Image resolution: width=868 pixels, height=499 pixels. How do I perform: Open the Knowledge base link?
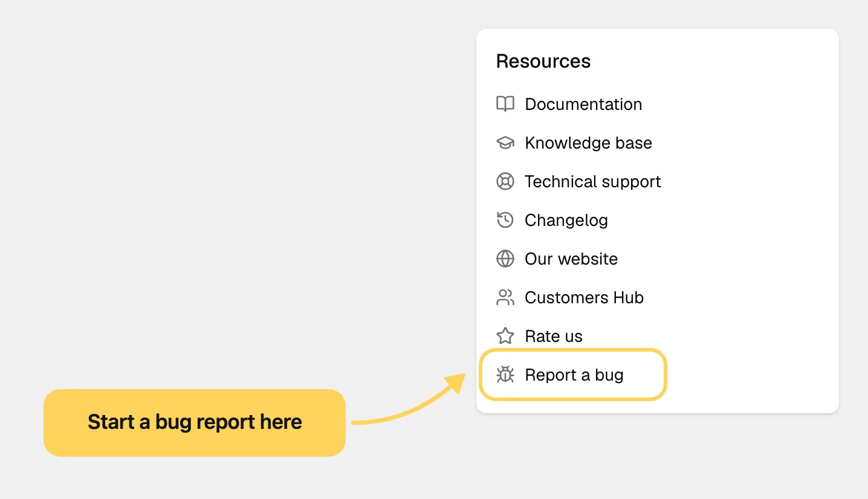point(588,143)
